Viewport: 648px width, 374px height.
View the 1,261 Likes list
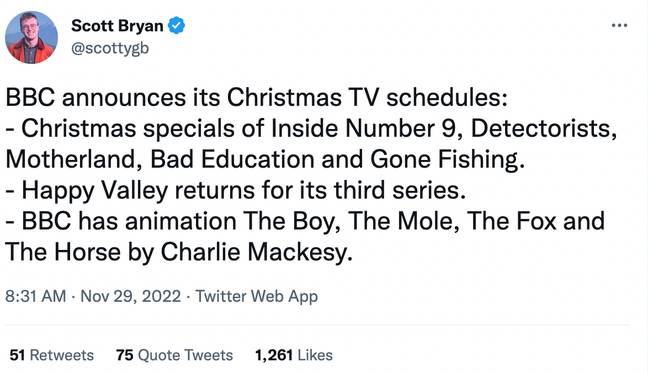tap(294, 355)
